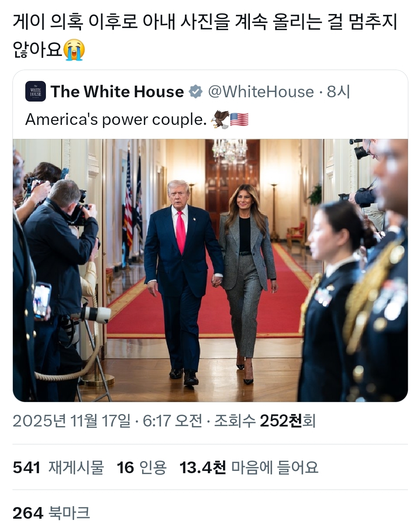Click the 2025년 11월 17일 date

tap(72, 421)
